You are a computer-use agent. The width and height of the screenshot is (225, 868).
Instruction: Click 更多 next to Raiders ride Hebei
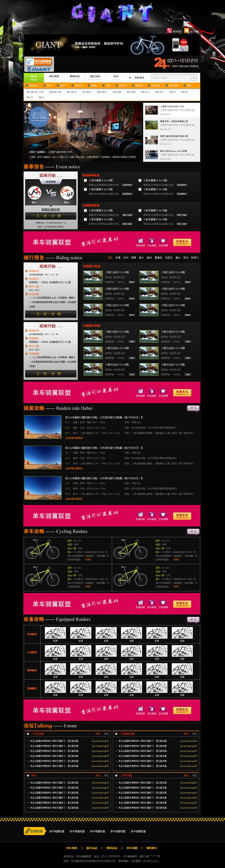point(193,408)
